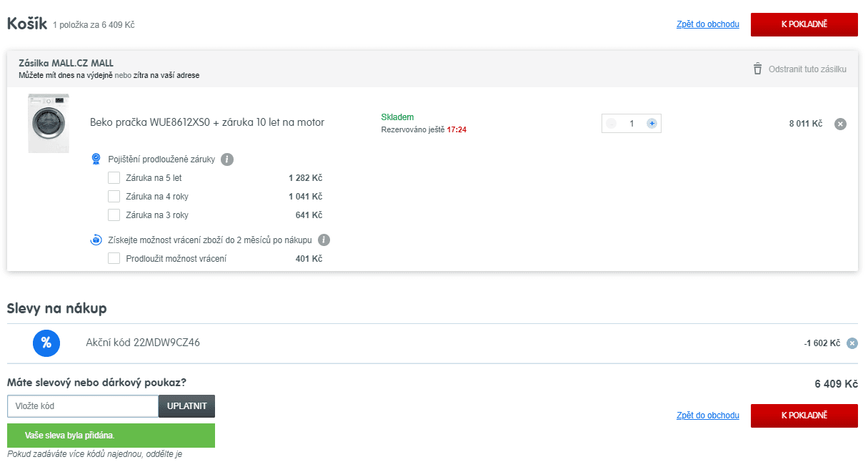Click the 401 Kč return extension price
Image resolution: width=868 pixels, height=462 pixels.
tap(309, 259)
